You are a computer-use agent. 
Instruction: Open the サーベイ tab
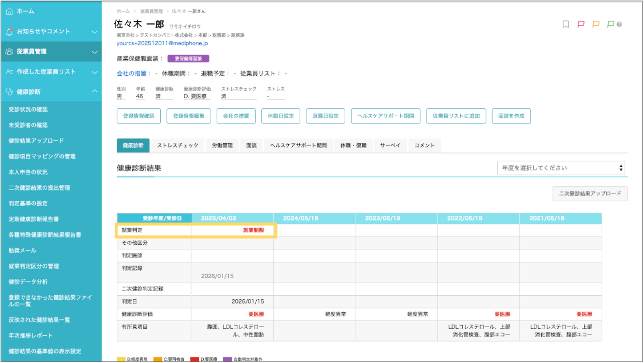click(390, 146)
